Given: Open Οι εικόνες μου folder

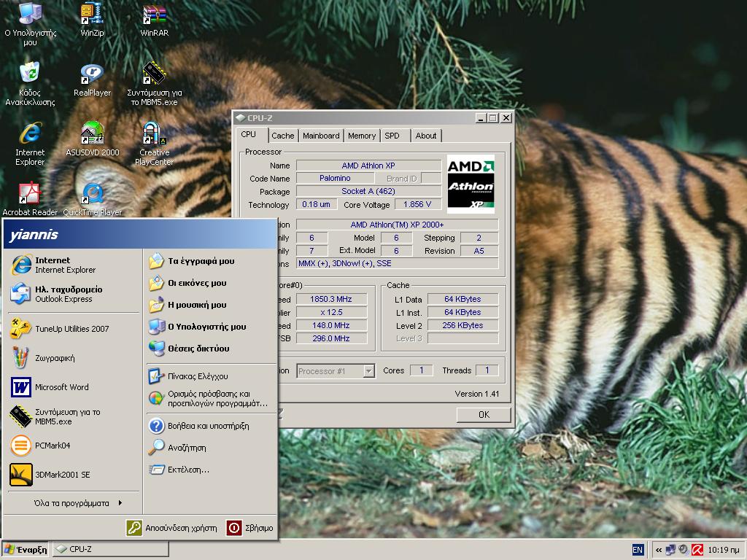Looking at the screenshot, I should (209, 283).
